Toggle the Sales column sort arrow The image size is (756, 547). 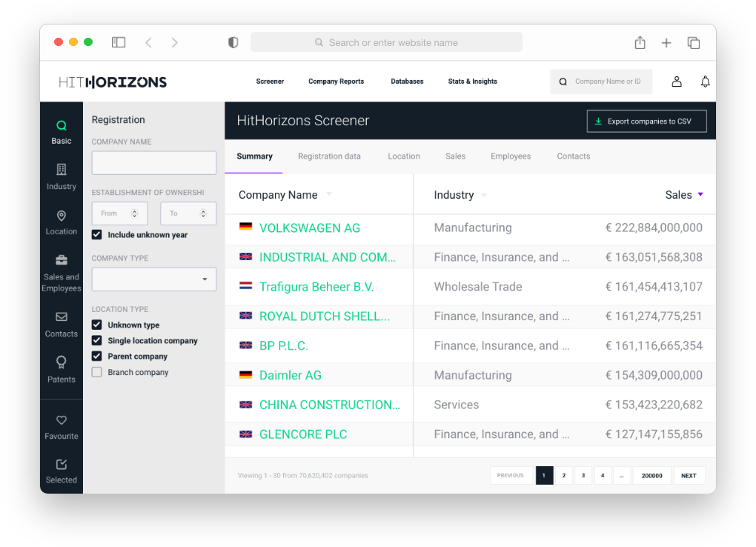point(700,194)
